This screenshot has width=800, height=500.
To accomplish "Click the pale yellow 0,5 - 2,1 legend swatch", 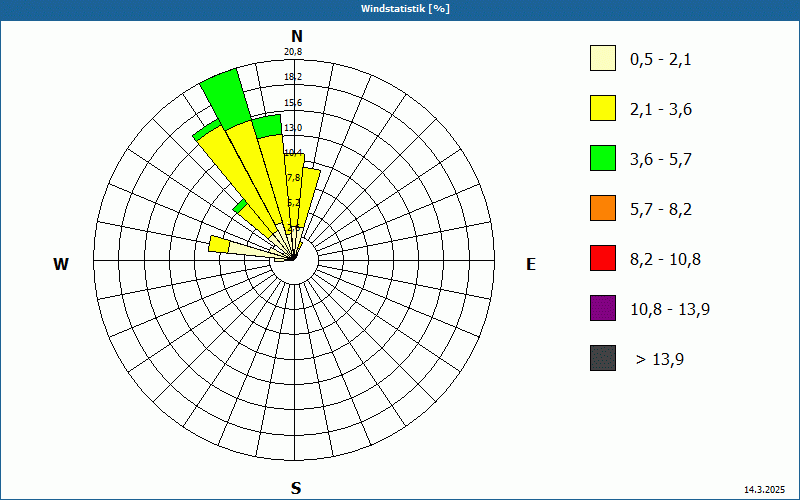I will tap(603, 58).
